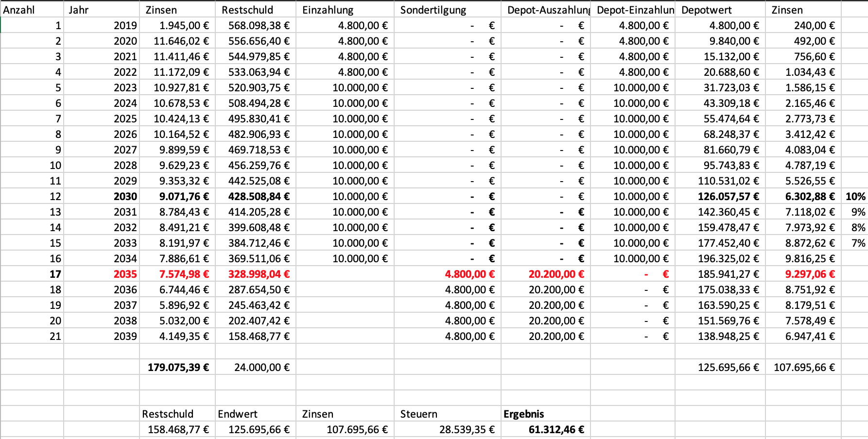The height and width of the screenshot is (439, 868).
Task: Click the remaining debt cell 568.098,38 €
Action: click(x=256, y=25)
